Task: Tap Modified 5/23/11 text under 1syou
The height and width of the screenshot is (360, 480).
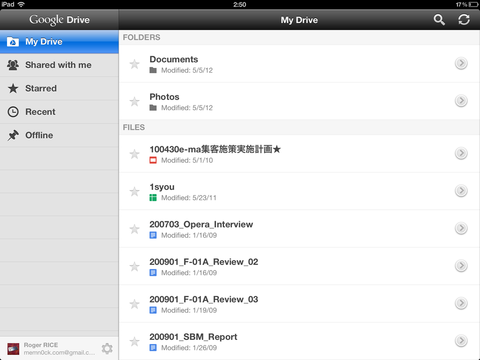Action: click(x=189, y=198)
